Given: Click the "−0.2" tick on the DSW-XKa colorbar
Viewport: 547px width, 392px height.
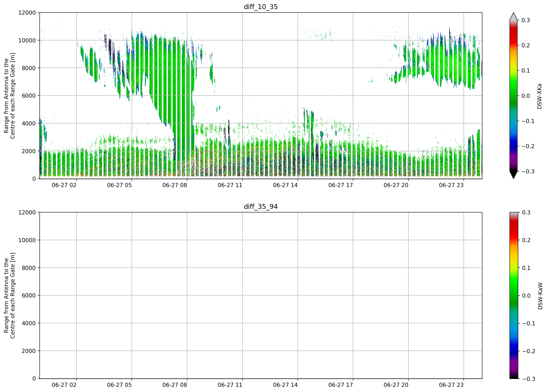Looking at the screenshot, I should [x=528, y=146].
